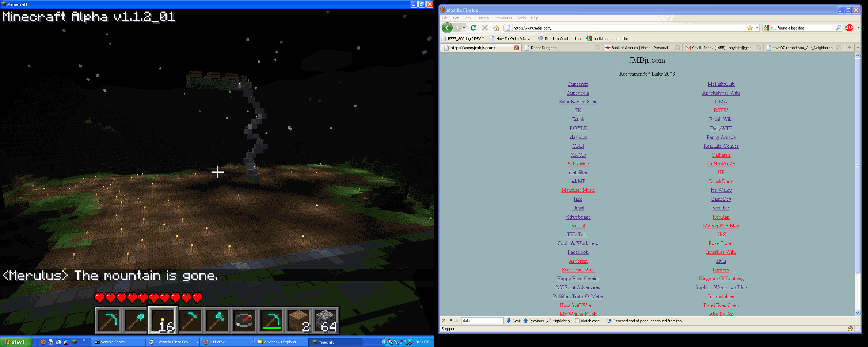Open the Firefox History menu
The height and width of the screenshot is (347, 868).
(x=483, y=18)
